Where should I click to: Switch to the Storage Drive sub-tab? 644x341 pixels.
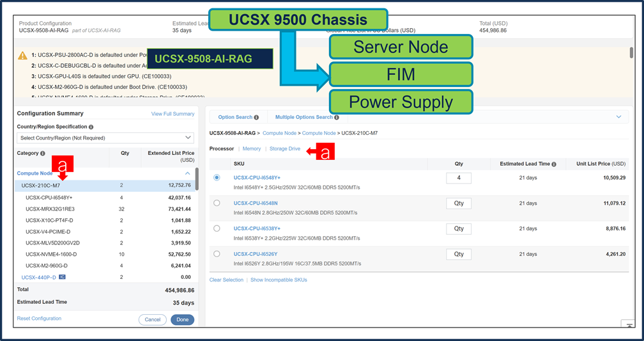click(285, 149)
